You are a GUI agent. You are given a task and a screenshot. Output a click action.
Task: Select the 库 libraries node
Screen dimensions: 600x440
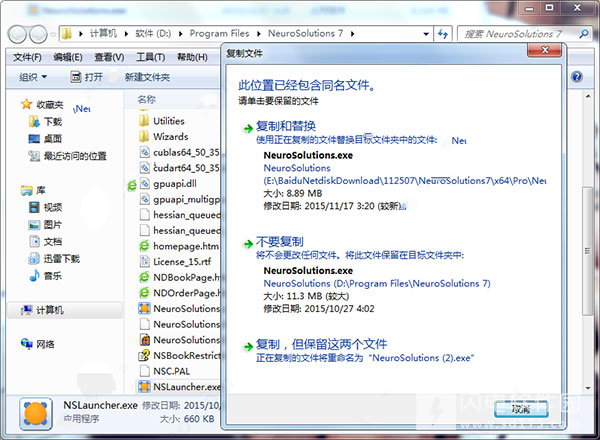click(x=33, y=190)
